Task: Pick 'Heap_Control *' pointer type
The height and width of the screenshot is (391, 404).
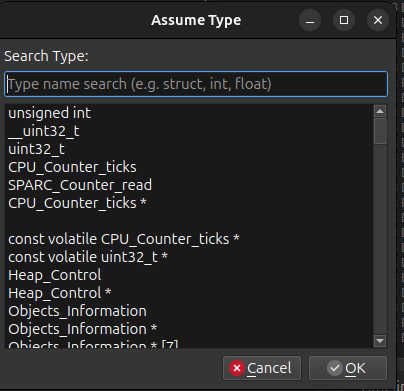Action: (x=189, y=293)
